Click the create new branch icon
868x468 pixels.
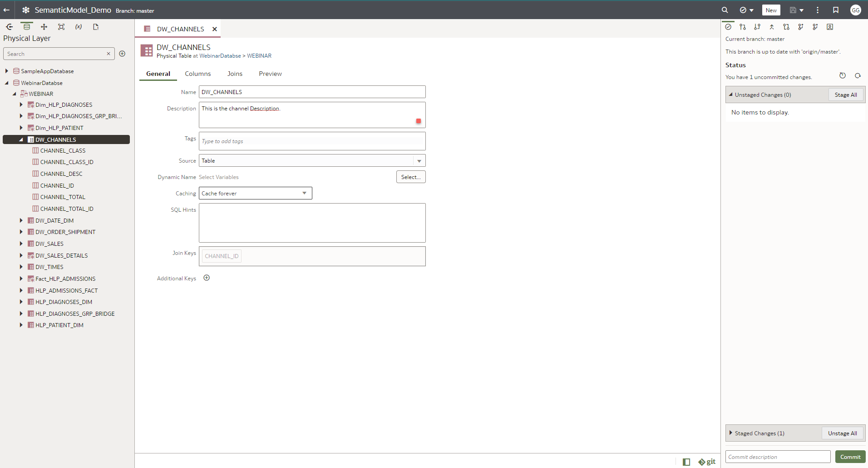coord(800,27)
